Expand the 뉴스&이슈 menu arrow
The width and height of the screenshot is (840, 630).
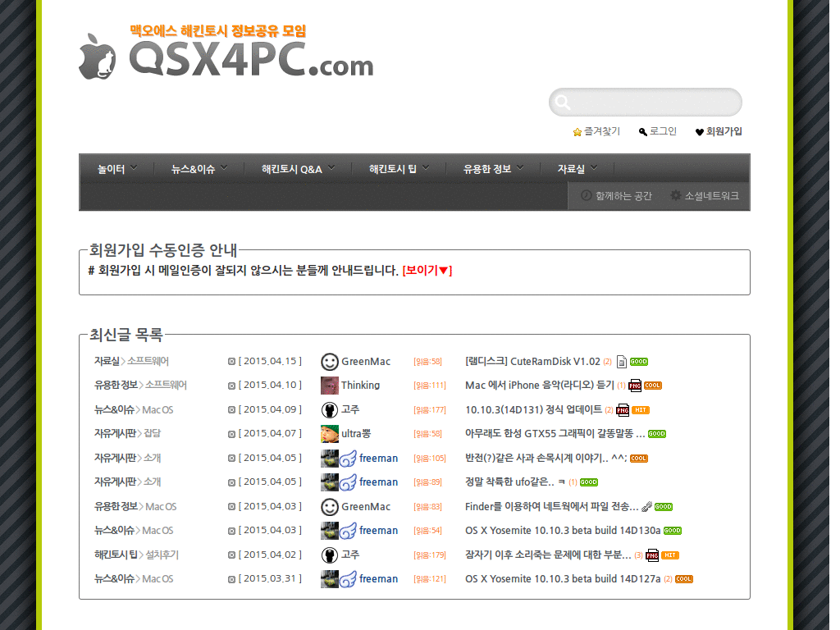[x=224, y=167]
